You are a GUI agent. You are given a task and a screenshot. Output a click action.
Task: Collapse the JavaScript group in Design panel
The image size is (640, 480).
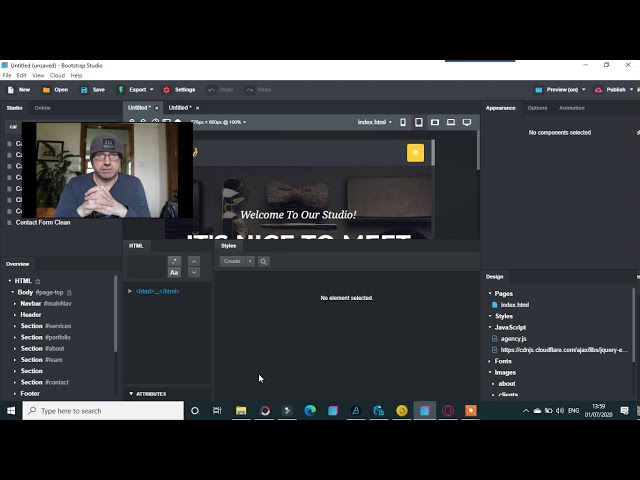(x=490, y=327)
